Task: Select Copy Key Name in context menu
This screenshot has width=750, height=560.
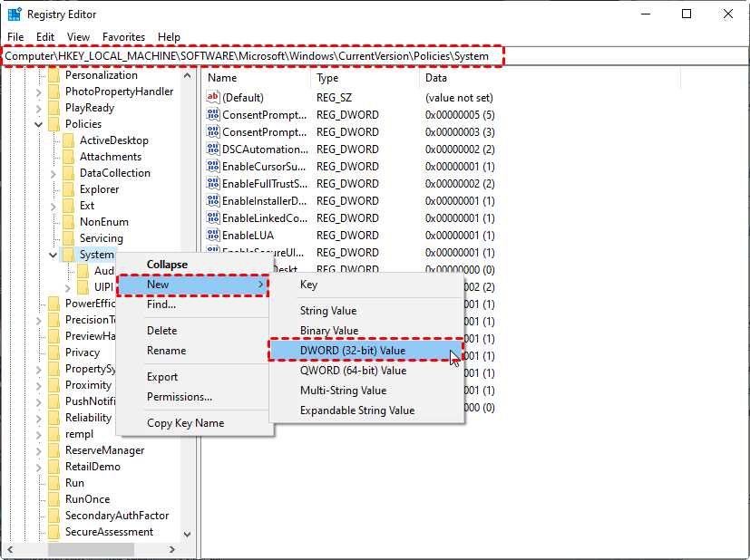Action: 195,423
